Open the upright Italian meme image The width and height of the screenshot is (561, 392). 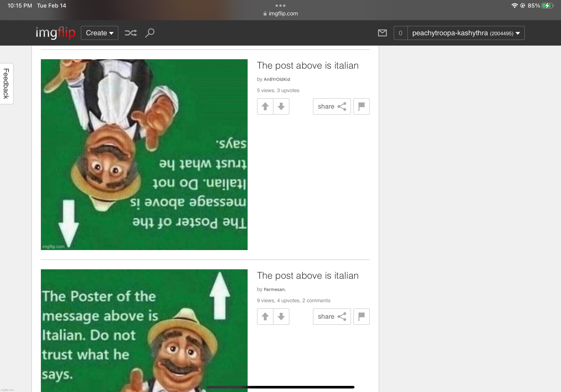[x=144, y=330]
